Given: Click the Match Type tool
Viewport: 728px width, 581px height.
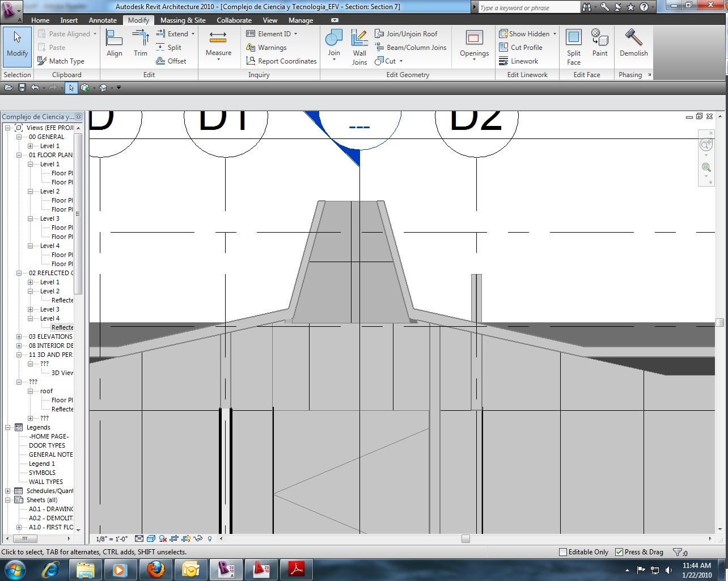Looking at the screenshot, I should tap(61, 61).
